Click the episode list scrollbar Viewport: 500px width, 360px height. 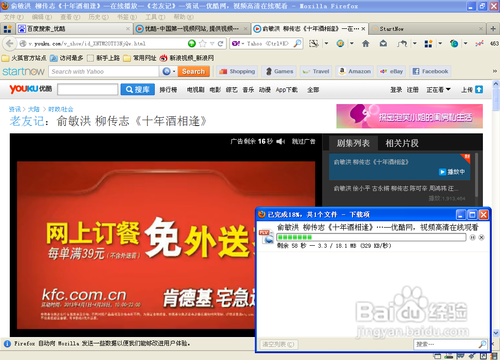pos(477,175)
